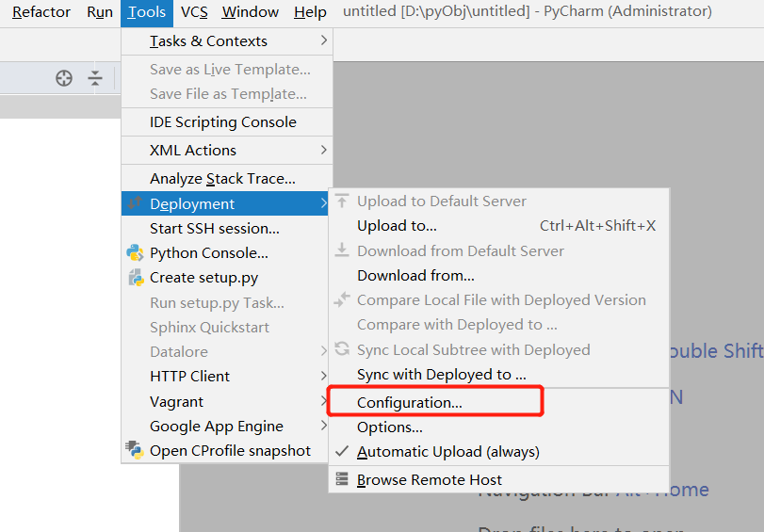Click Options... in Deployment submenu
Image resolution: width=764 pixels, height=532 pixels.
(390, 427)
